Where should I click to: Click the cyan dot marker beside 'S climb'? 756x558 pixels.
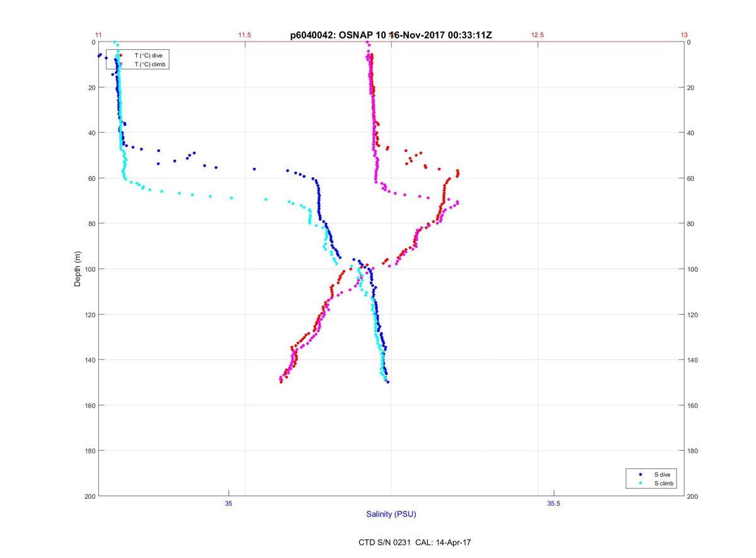[x=640, y=484]
